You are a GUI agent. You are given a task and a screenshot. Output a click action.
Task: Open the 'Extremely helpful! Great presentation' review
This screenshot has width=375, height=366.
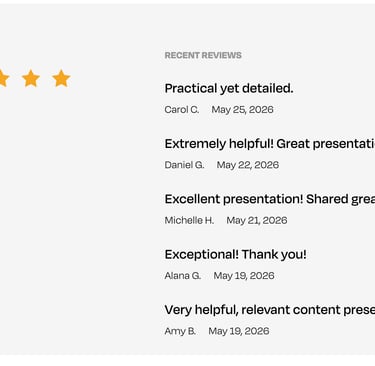pyautogui.click(x=270, y=144)
